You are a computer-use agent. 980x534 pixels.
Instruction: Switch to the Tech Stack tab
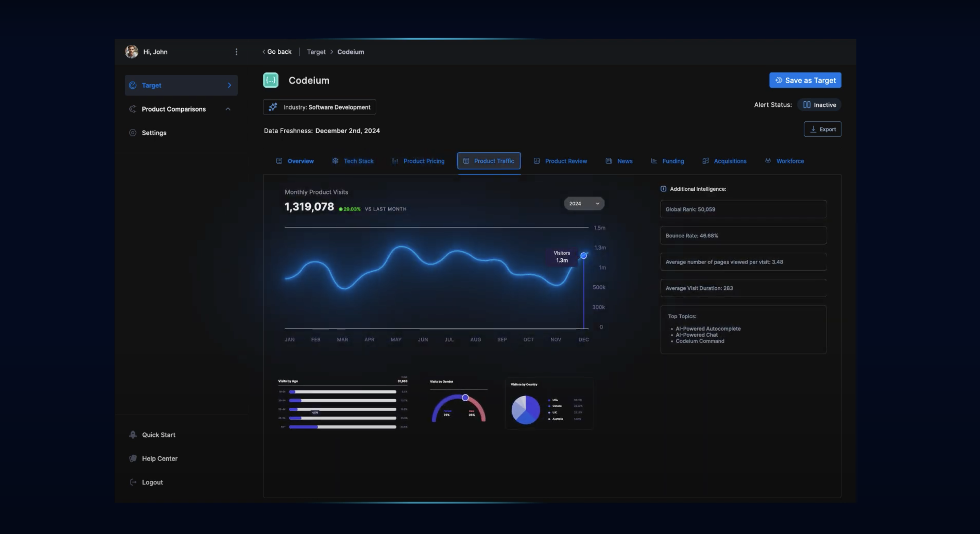coord(353,160)
